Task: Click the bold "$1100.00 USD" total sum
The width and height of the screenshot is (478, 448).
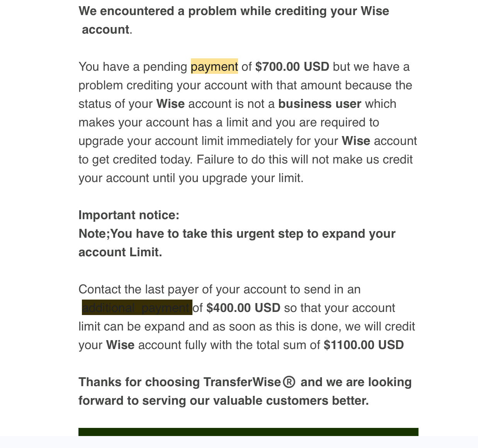Action: (x=364, y=345)
